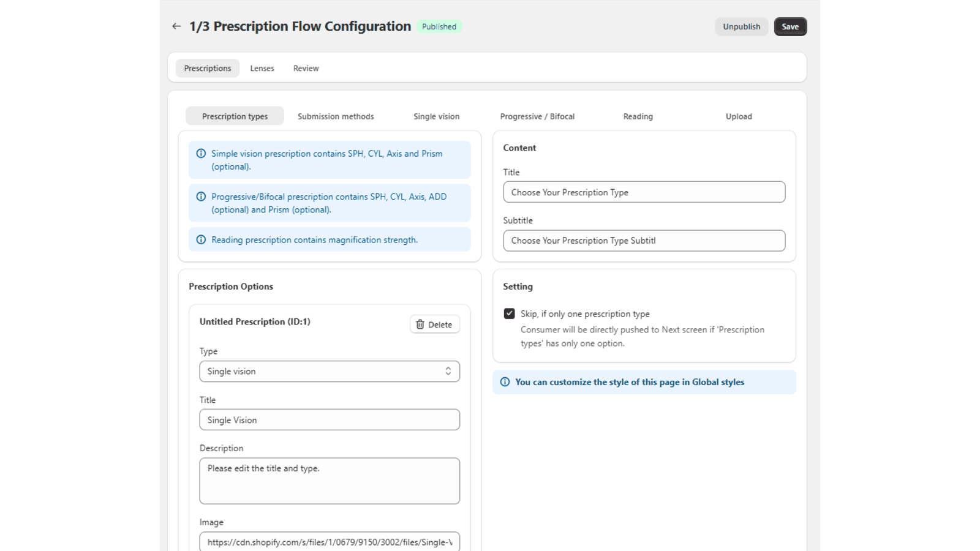This screenshot has width=980, height=551.
Task: Click the info icon on the Progressive/Bifocal banner
Action: click(x=201, y=197)
